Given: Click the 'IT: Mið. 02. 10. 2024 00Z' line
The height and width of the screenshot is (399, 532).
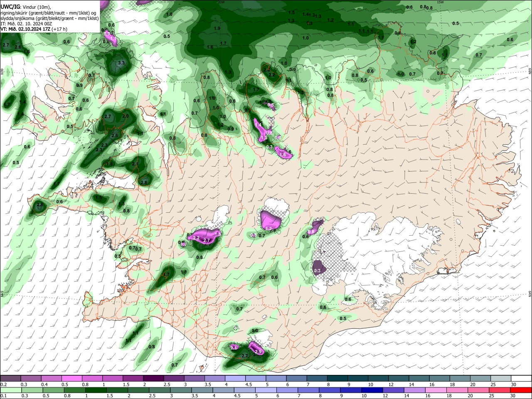Looking at the screenshot, I should tap(26, 24).
